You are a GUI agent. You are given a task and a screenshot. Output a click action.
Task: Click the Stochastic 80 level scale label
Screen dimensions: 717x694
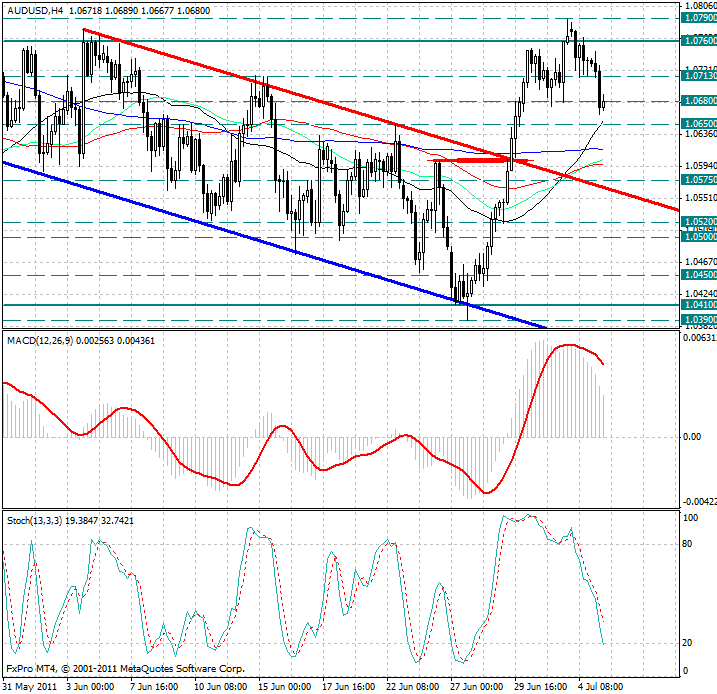[x=688, y=545]
